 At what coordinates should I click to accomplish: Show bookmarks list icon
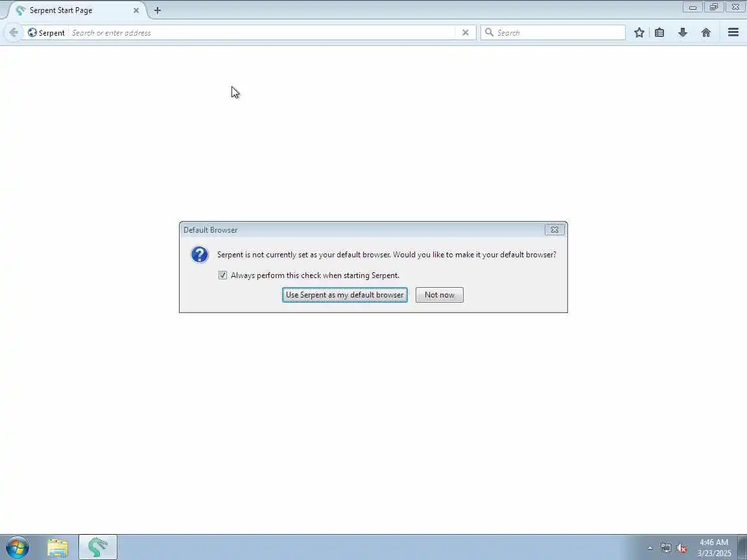[659, 32]
